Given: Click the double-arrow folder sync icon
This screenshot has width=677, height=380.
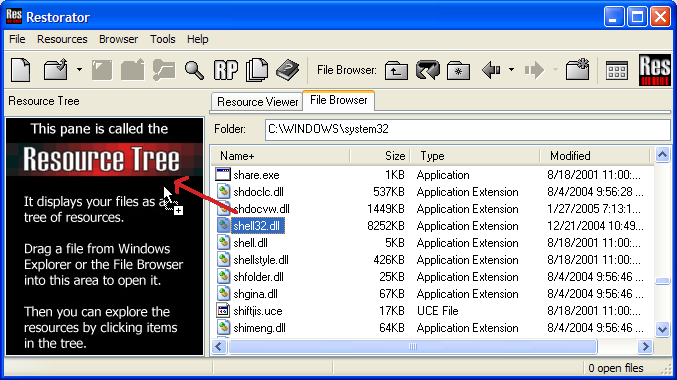Looking at the screenshot, I should click(427, 70).
